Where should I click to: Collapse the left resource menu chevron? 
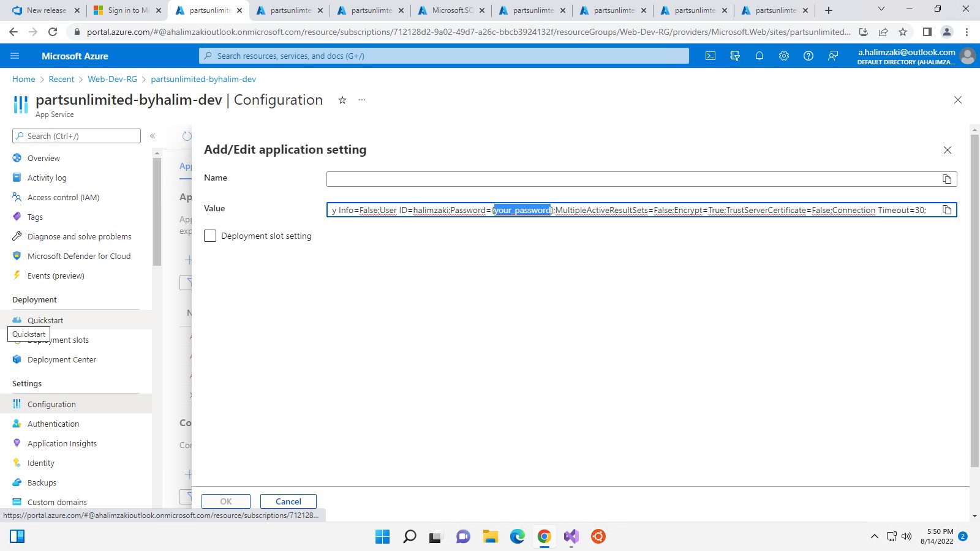pos(153,136)
